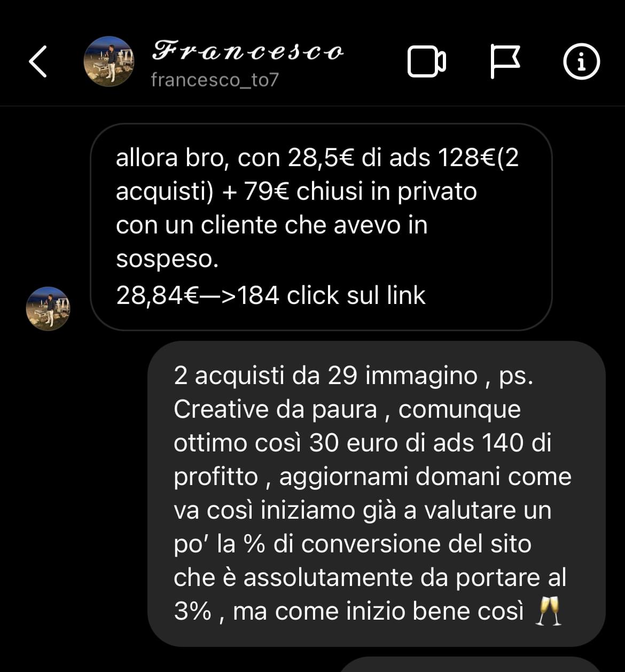Open Francesco's profile picture in header
The height and width of the screenshot is (672, 625).
coord(109,61)
